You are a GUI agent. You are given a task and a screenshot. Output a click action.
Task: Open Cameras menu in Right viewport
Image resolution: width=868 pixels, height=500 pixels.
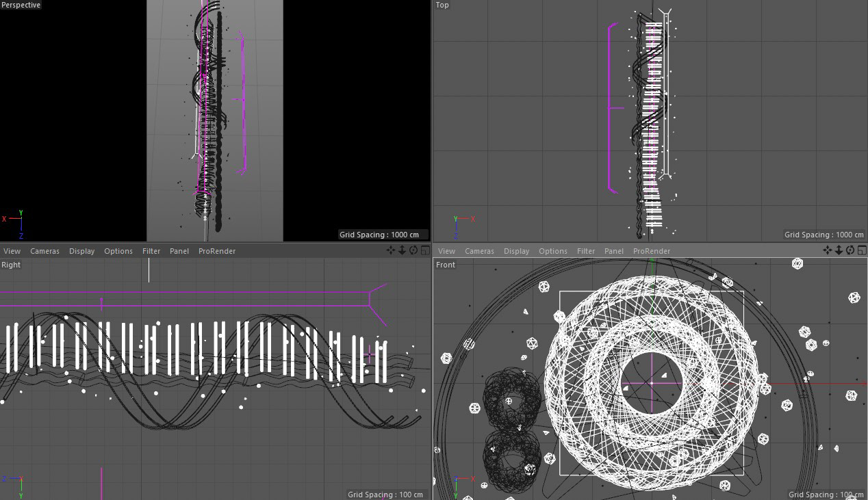click(44, 251)
